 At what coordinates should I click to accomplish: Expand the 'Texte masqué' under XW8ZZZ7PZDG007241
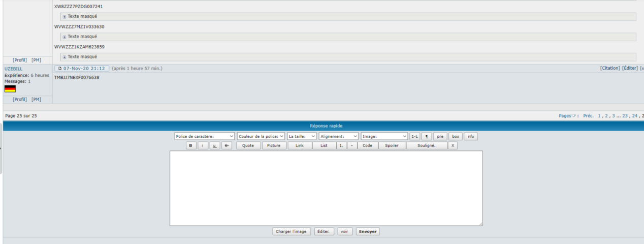click(x=65, y=17)
